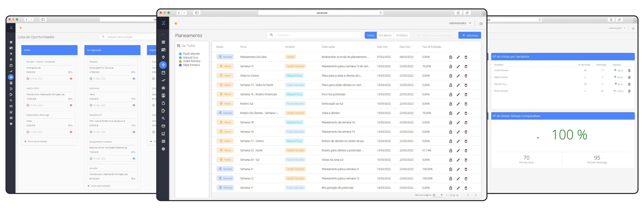The width and height of the screenshot is (644, 210).
Task: Open the mail envelope icon in front sidebar
Action: (x=163, y=126)
